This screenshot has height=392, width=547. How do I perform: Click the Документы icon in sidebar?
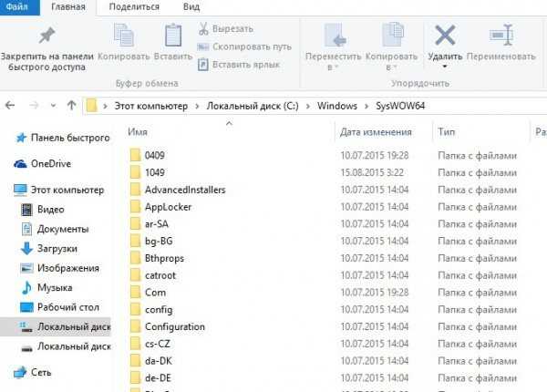tap(26, 229)
